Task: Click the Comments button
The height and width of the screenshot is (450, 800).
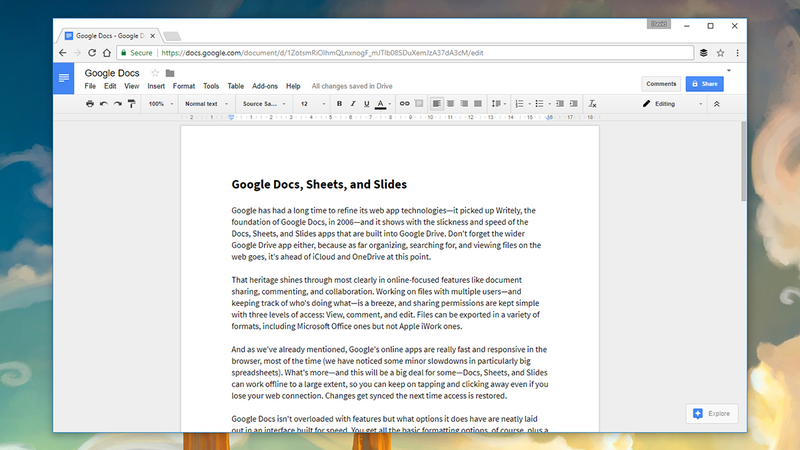Action: 661,84
